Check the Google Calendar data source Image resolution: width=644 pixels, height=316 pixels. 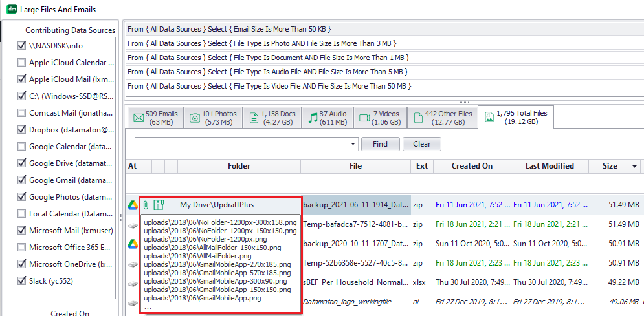[x=21, y=146]
